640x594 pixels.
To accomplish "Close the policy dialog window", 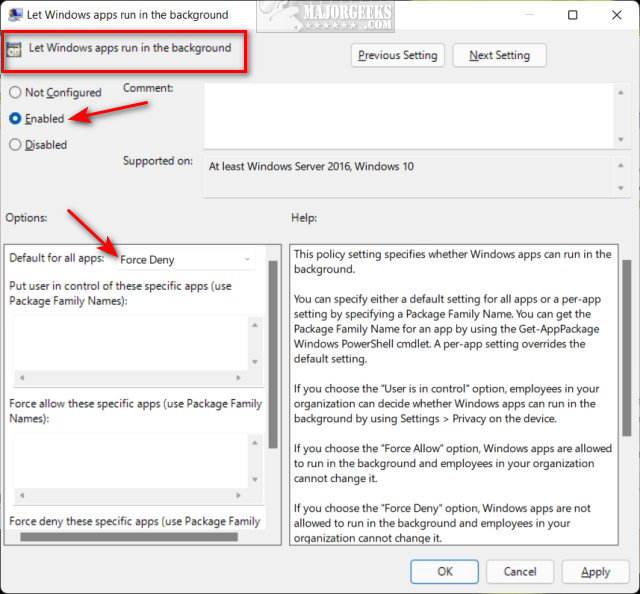I will (616, 15).
